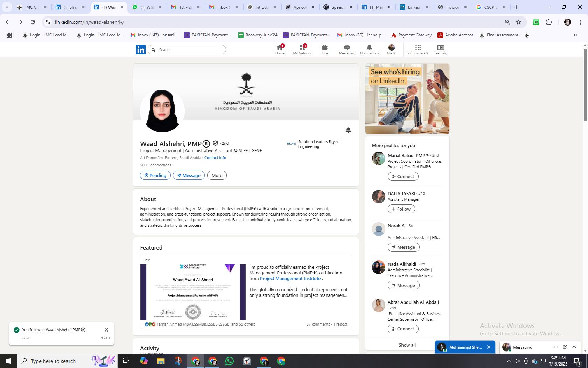Open tab search dropdown arrow

coord(7,7)
